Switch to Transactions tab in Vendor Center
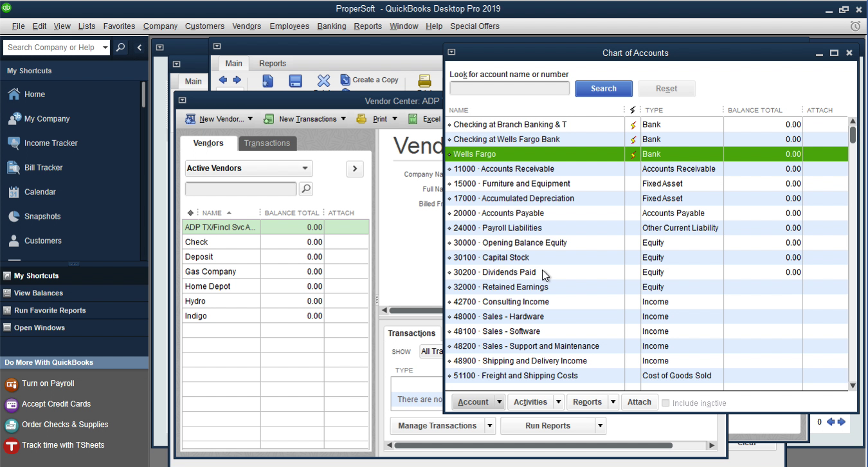This screenshot has height=467, width=868. (x=267, y=143)
